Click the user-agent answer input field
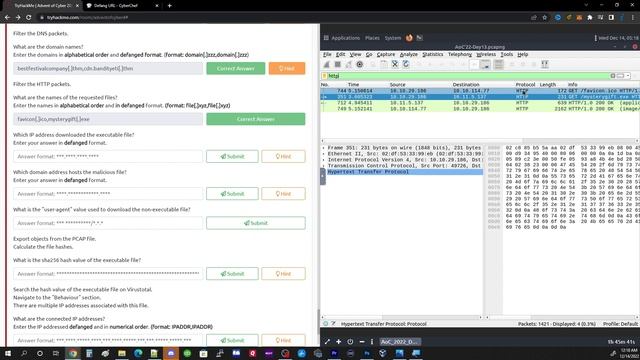This screenshot has height=360, width=640. (108, 223)
